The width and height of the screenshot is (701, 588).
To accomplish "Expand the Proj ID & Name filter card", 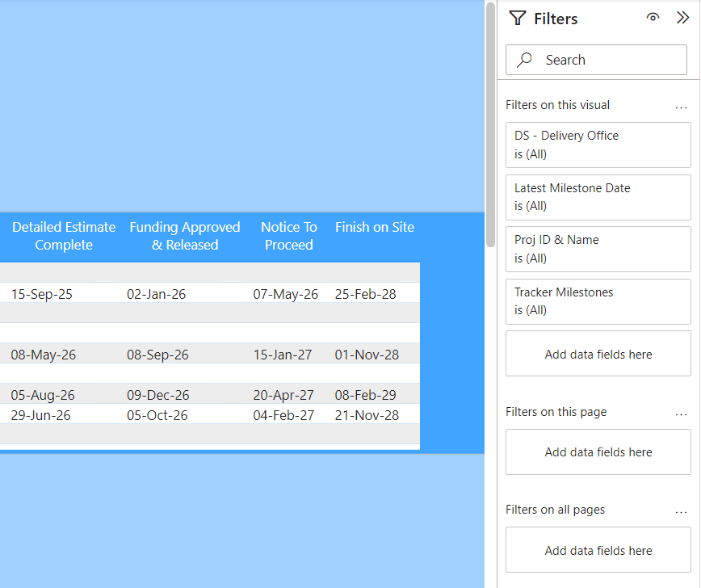I will point(598,249).
